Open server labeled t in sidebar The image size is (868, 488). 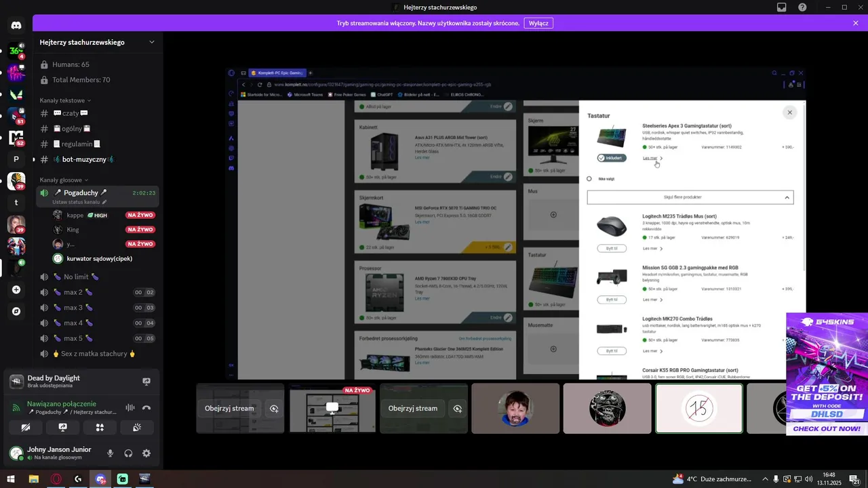(16, 203)
